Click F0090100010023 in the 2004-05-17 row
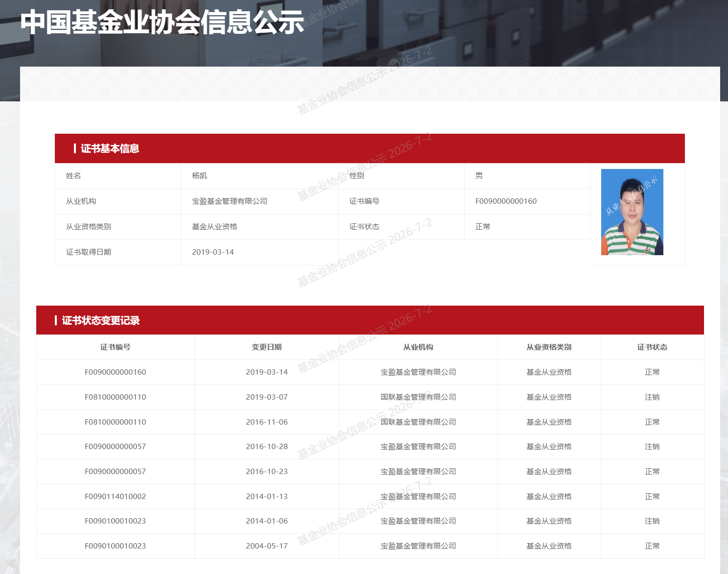728x574 pixels. [116, 546]
